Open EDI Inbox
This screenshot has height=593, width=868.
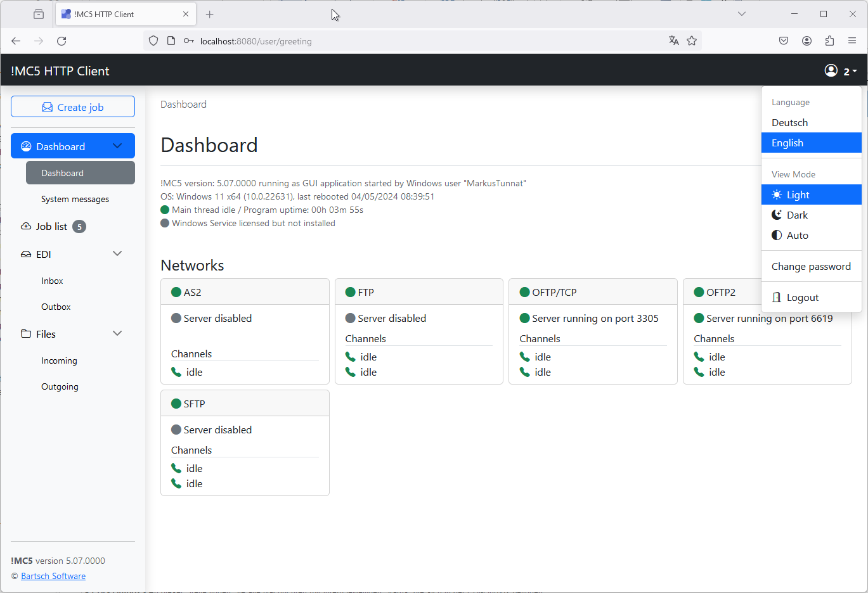click(x=52, y=281)
